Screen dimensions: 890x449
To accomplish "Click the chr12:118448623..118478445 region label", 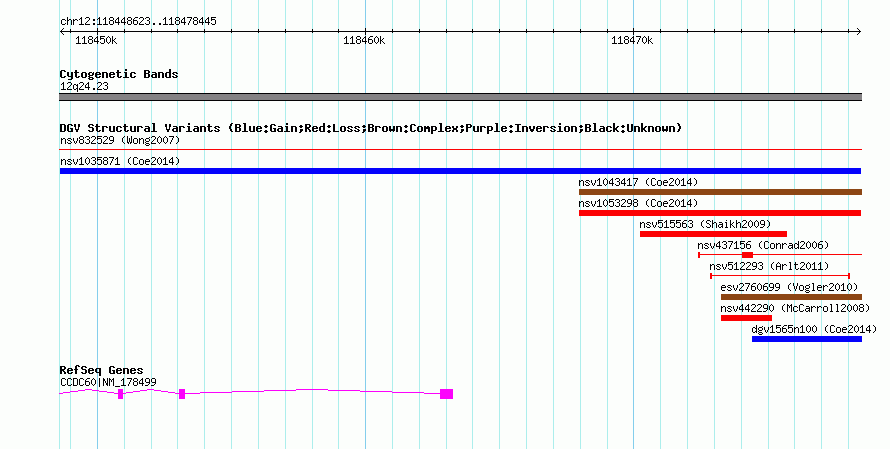I will pos(138,22).
